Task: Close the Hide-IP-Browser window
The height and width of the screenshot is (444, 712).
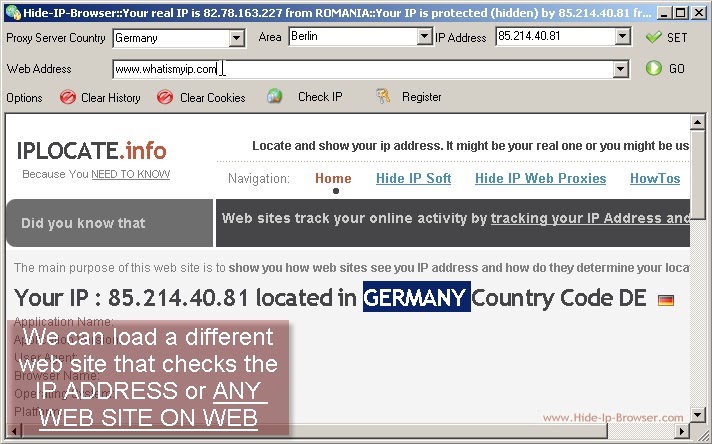Action: click(698, 13)
